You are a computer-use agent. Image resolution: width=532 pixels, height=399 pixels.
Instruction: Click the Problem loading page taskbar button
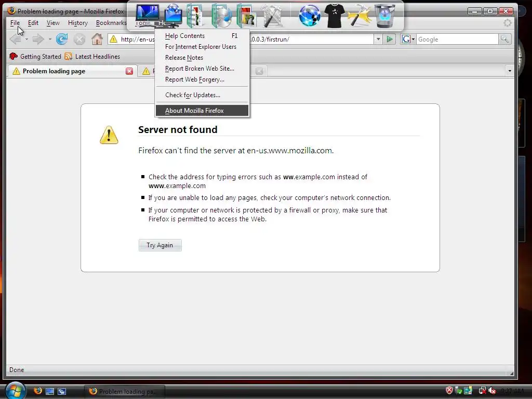(124, 391)
